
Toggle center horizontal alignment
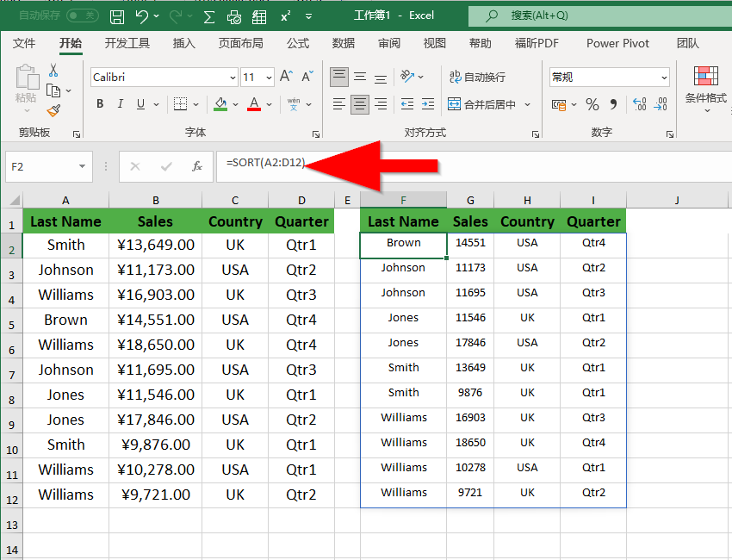(x=359, y=104)
